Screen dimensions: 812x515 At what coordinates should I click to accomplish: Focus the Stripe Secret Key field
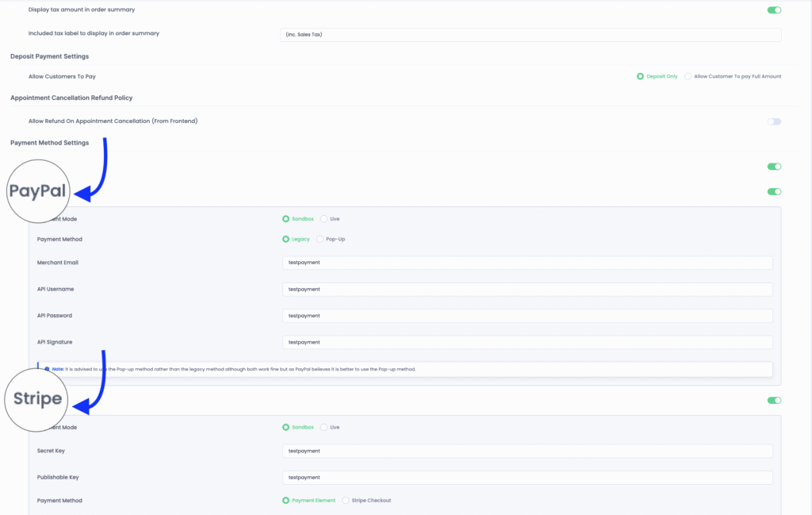coord(527,451)
